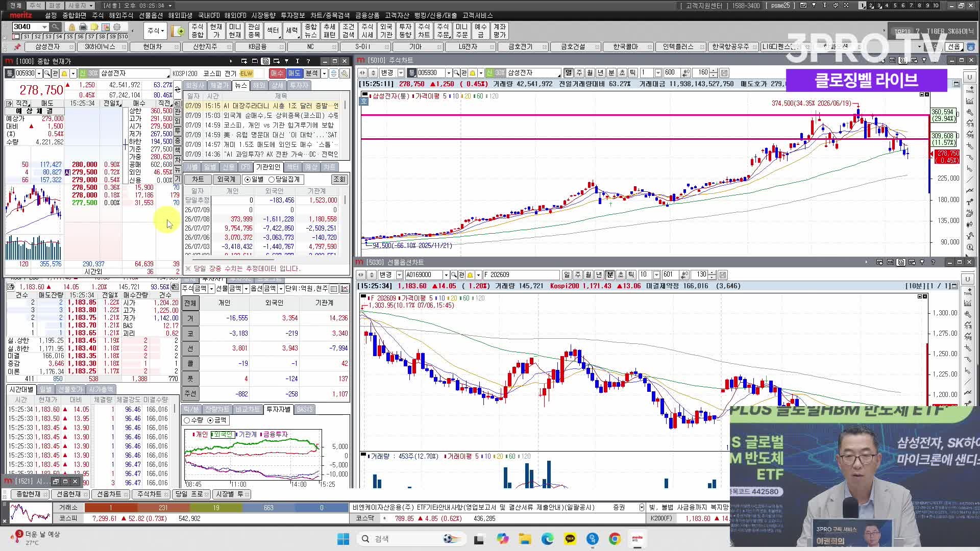Click the folder with green plus icon

pos(178,31)
